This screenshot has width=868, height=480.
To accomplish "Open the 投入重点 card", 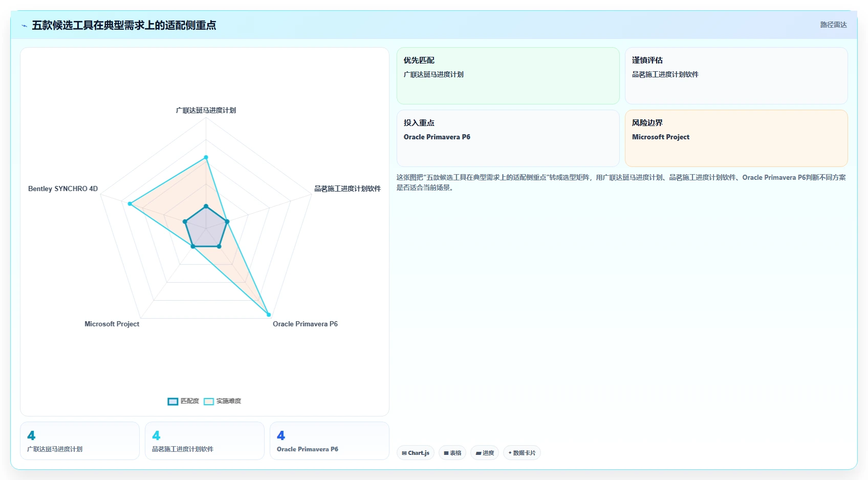I will point(508,138).
